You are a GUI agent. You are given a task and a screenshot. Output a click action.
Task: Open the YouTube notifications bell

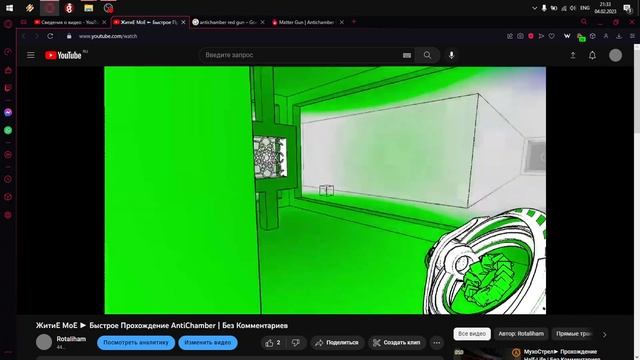tap(592, 55)
